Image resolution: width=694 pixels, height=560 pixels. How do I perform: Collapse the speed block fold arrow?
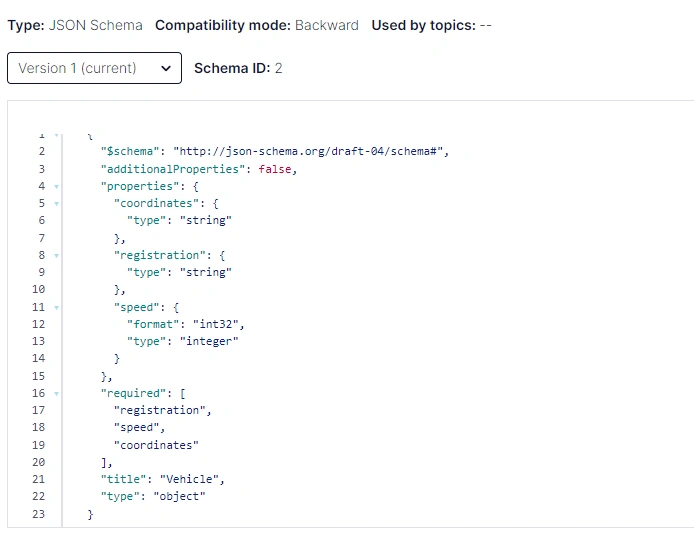[x=56, y=308]
